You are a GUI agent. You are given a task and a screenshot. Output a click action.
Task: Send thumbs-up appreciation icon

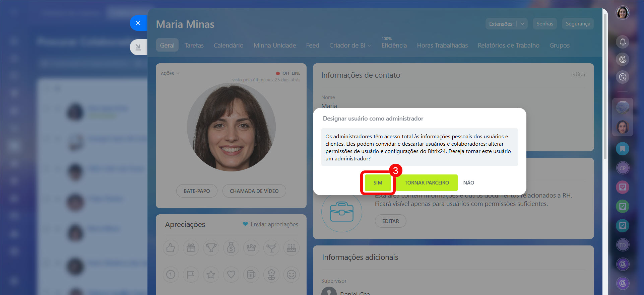click(x=171, y=248)
